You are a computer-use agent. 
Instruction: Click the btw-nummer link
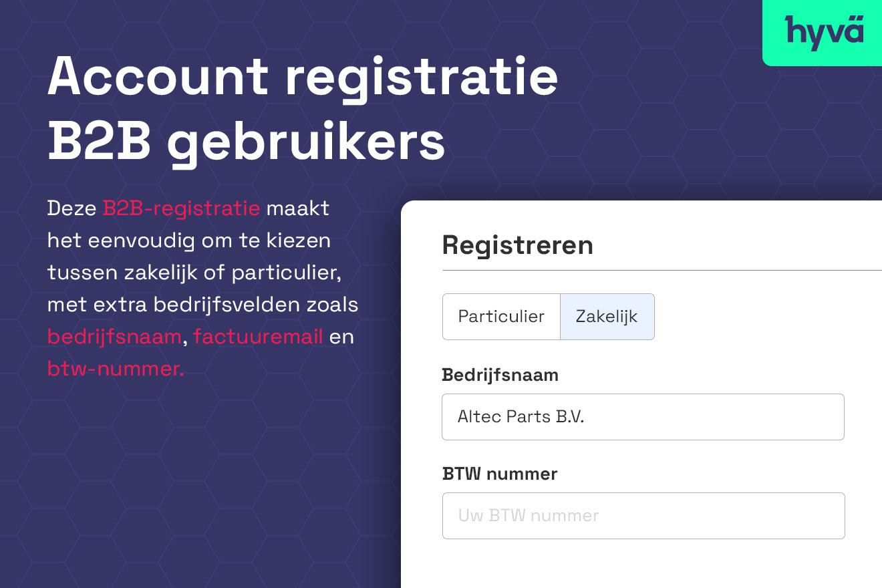tap(114, 368)
